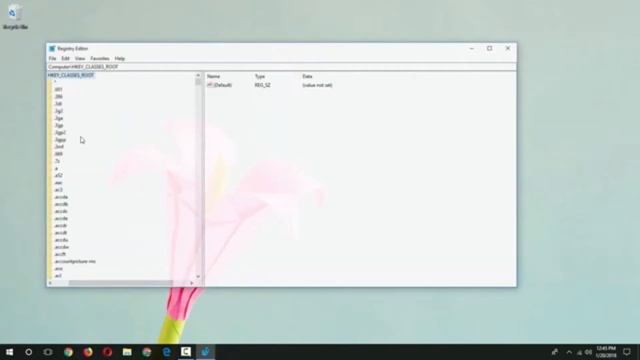640x360 pixels.
Task: Open the File menu
Action: click(x=52, y=58)
